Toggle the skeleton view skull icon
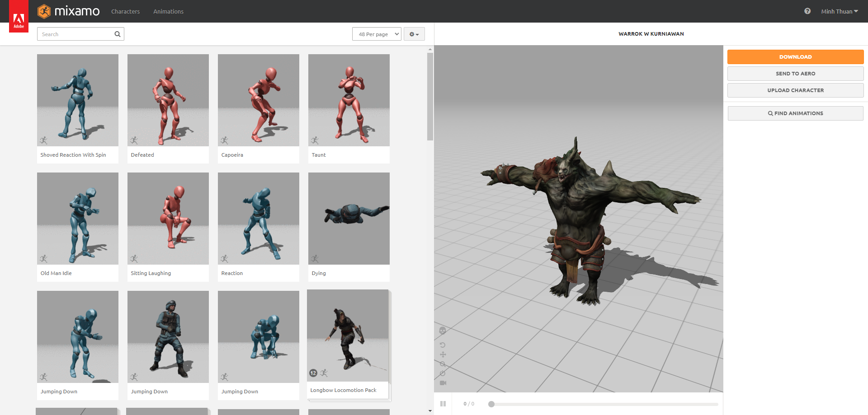The width and height of the screenshot is (868, 415). coord(443,331)
